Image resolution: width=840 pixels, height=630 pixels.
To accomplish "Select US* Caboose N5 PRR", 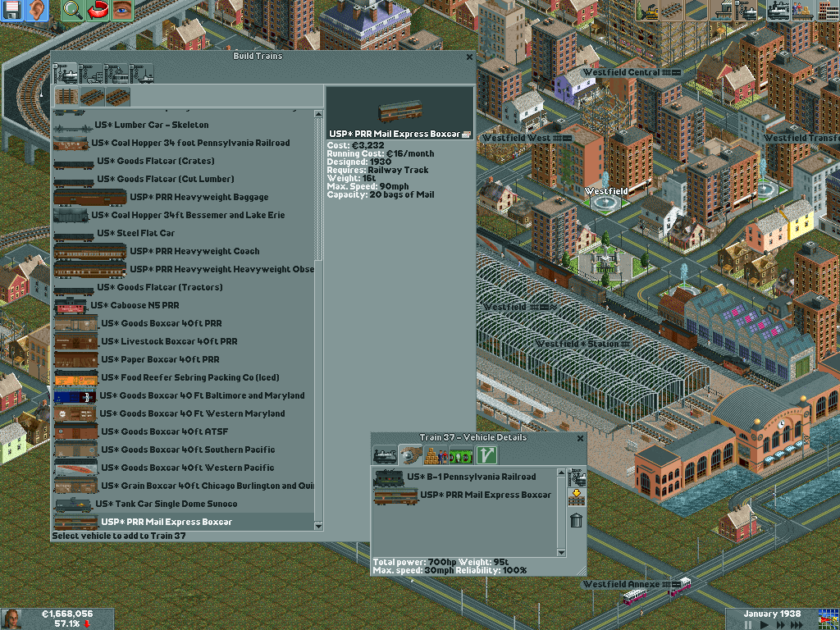I will pyautogui.click(x=183, y=305).
